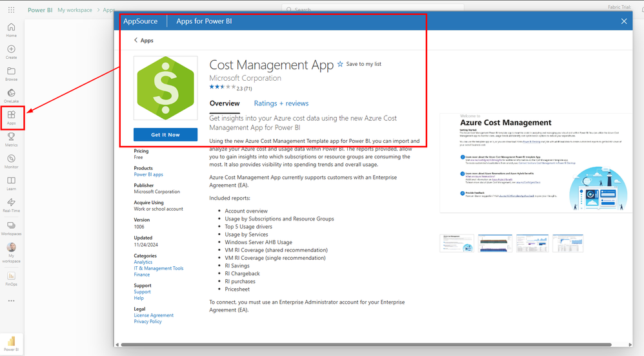644x356 pixels.
Task: Click 'Top 5 Usage drivers' list item
Action: pyautogui.click(x=248, y=227)
